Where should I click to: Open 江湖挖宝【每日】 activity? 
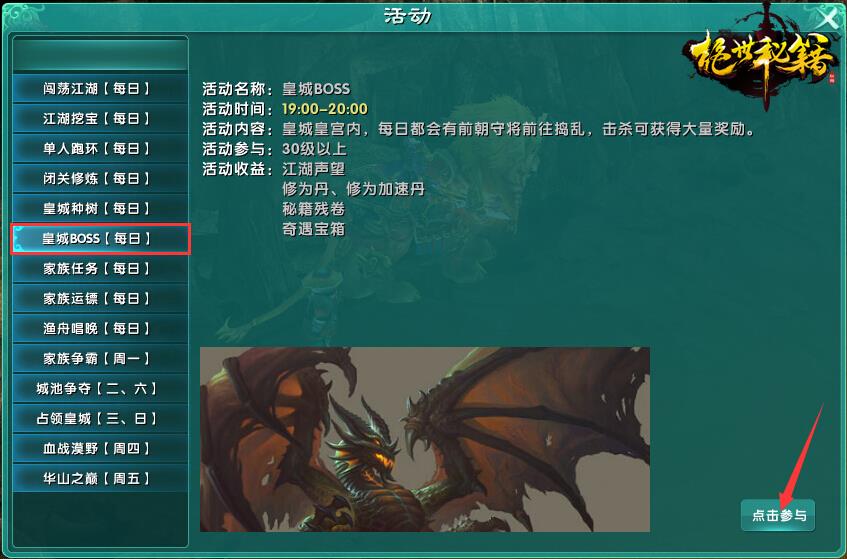coord(100,118)
